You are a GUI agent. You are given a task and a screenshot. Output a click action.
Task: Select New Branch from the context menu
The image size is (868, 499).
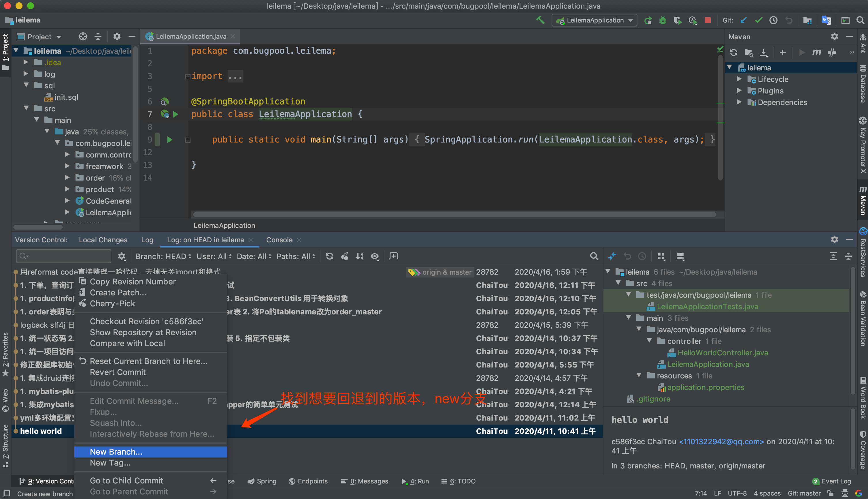coord(116,452)
